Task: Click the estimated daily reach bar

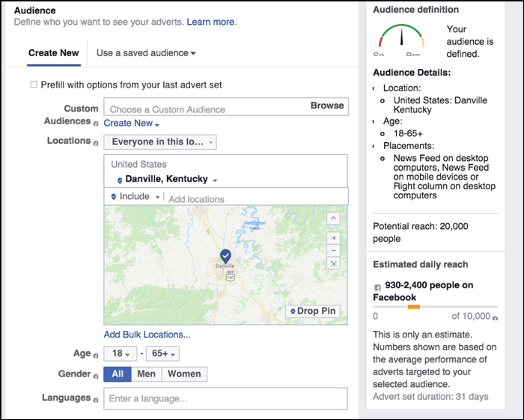Action: tap(435, 307)
